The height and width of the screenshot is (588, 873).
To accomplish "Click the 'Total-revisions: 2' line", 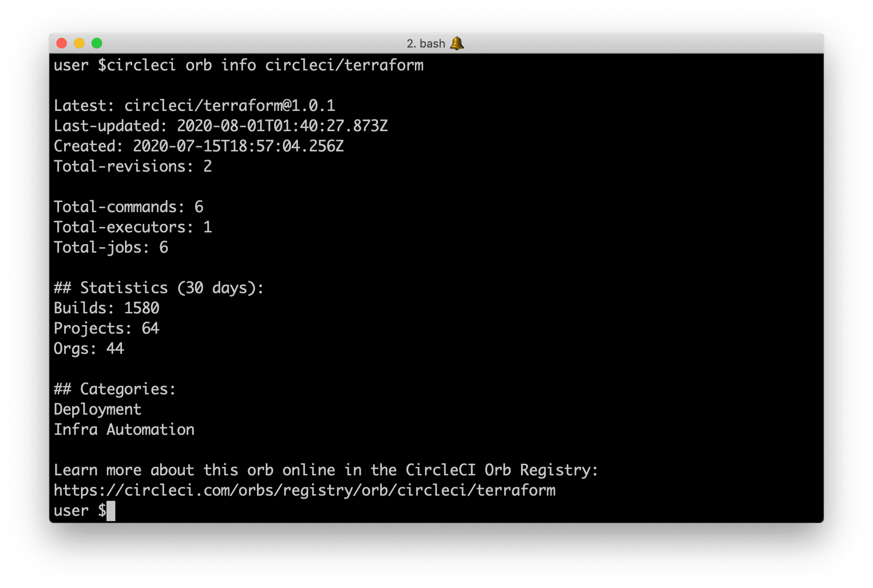I will click(x=133, y=166).
